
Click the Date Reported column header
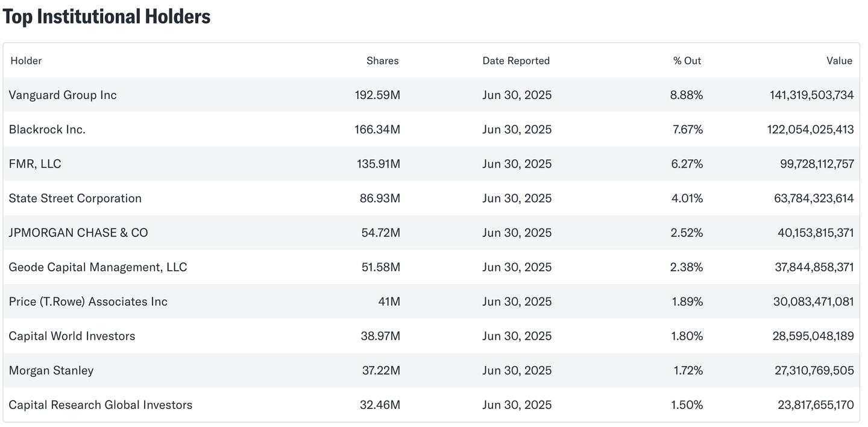tap(516, 60)
